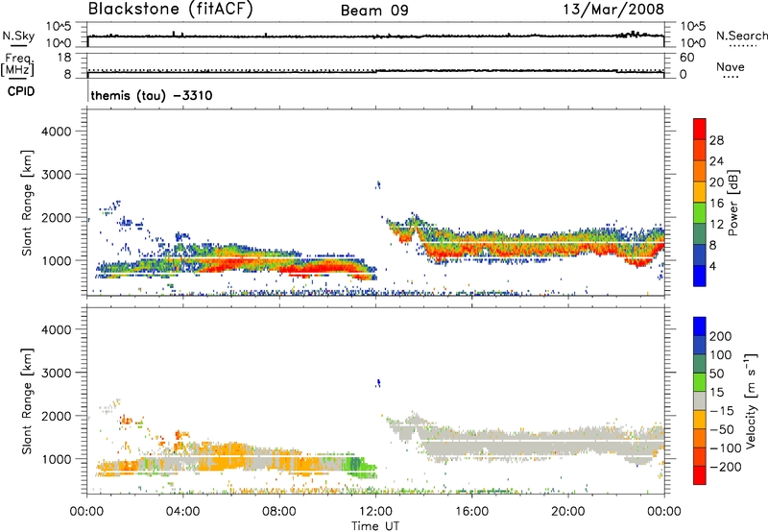Click the blue bottom of the Power color bar
Image resolution: width=768 pixels, height=532 pixels.
[700, 276]
